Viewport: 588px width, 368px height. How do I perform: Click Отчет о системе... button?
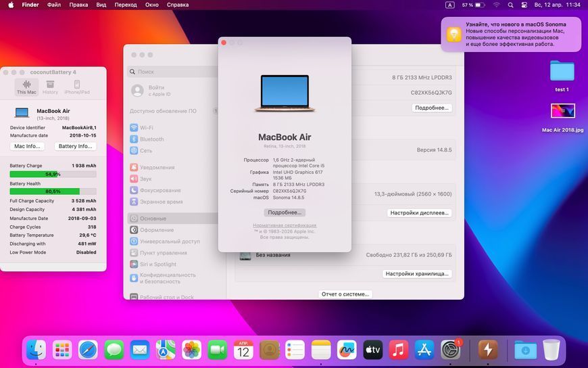(x=345, y=294)
